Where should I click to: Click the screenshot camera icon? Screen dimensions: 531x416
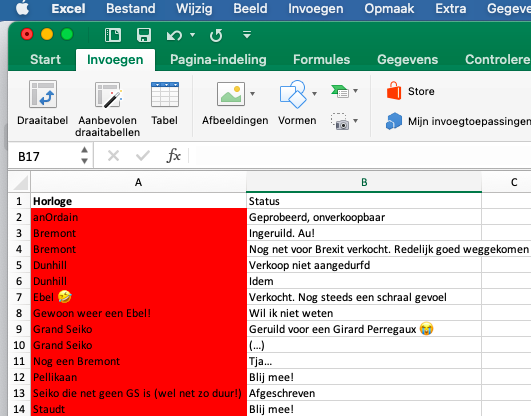(339, 121)
